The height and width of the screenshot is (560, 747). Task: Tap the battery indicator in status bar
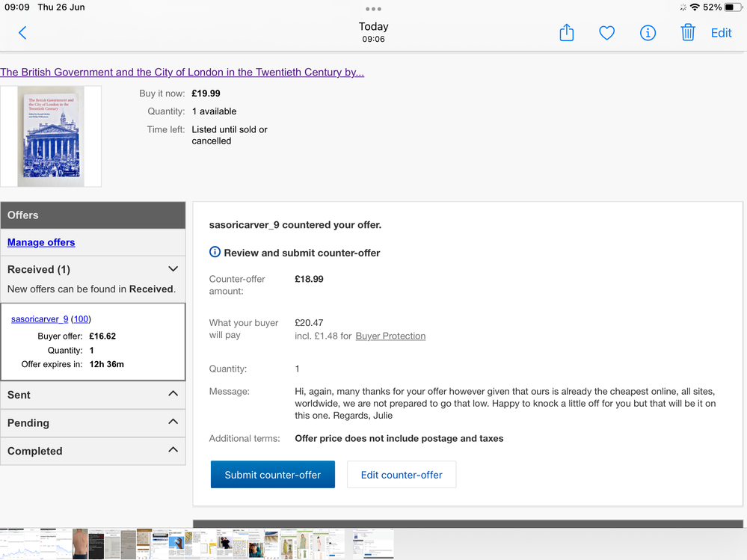[x=732, y=7]
